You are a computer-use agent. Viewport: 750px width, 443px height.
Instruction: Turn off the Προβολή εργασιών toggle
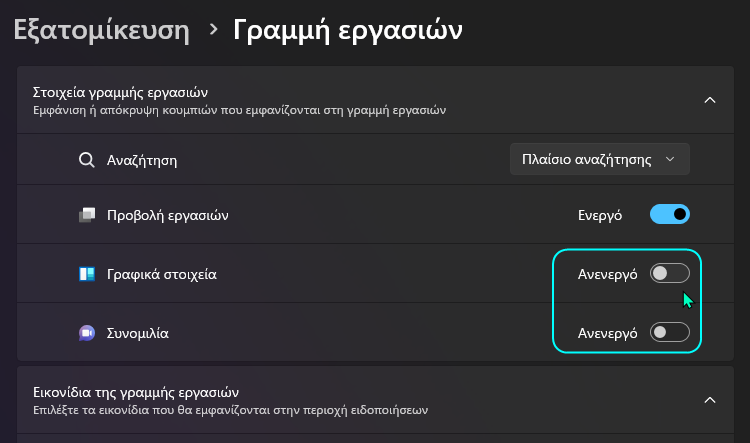click(x=670, y=214)
